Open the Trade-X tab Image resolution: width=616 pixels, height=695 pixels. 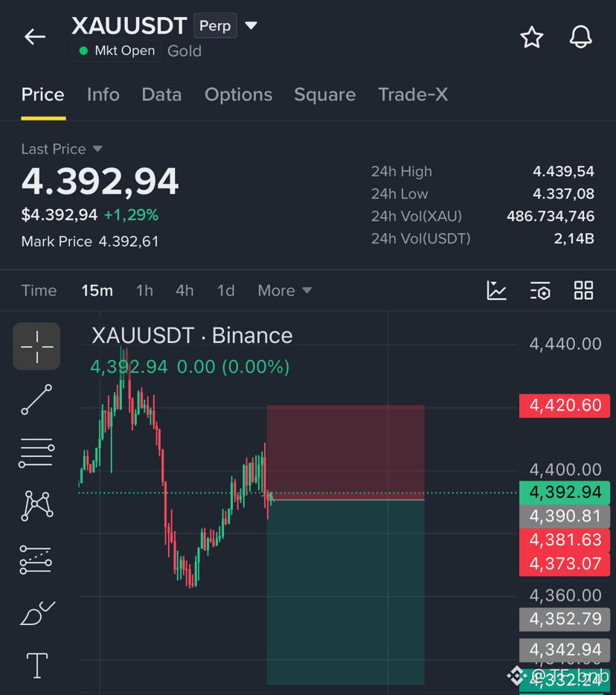tap(413, 95)
